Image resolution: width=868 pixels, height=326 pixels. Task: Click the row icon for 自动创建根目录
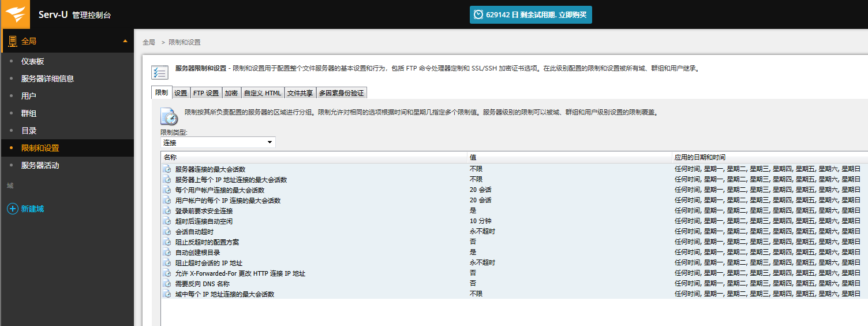pos(167,253)
